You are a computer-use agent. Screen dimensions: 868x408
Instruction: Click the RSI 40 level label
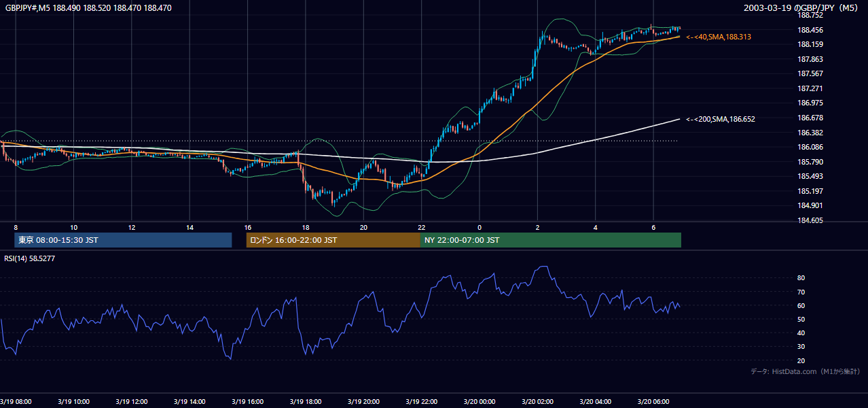pos(801,333)
